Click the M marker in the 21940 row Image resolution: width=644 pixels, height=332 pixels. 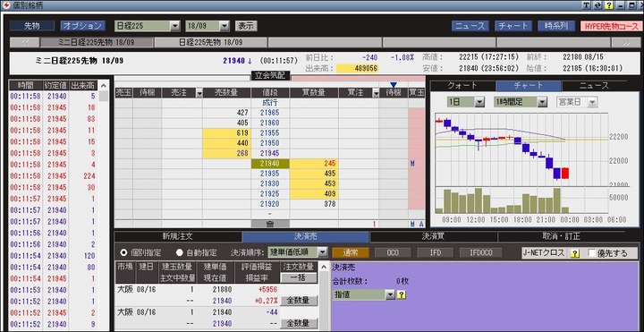pos(412,163)
